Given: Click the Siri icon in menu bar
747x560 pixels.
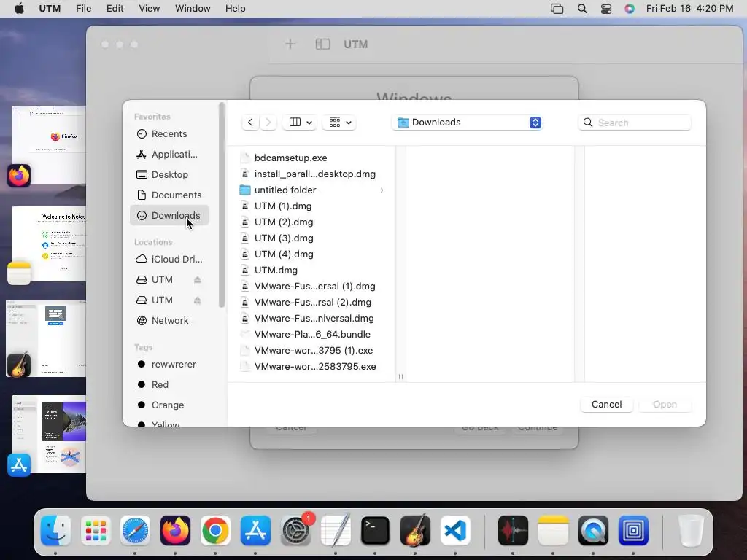Looking at the screenshot, I should click(x=630, y=9).
